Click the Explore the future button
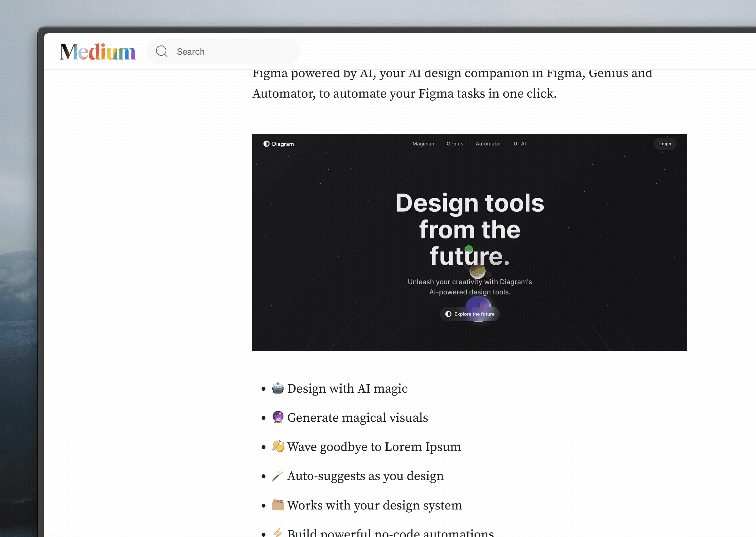The image size is (756, 537). [469, 314]
